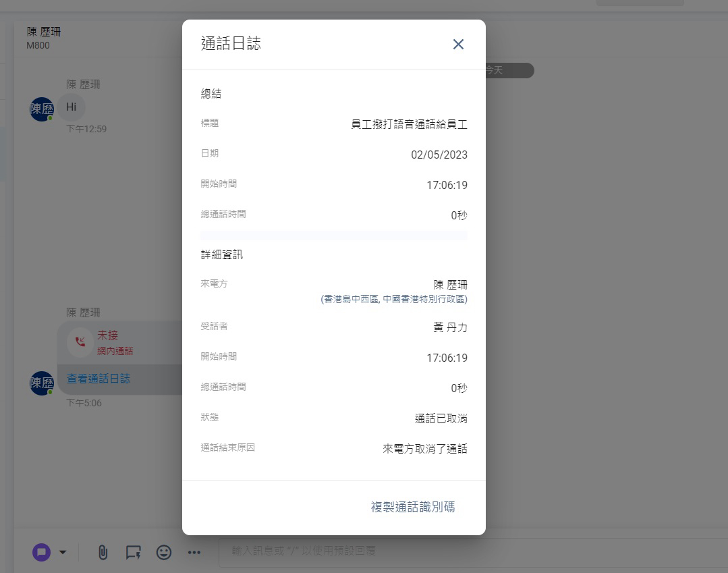Click 未接 missed call label
Image resolution: width=728 pixels, height=573 pixels.
point(107,335)
